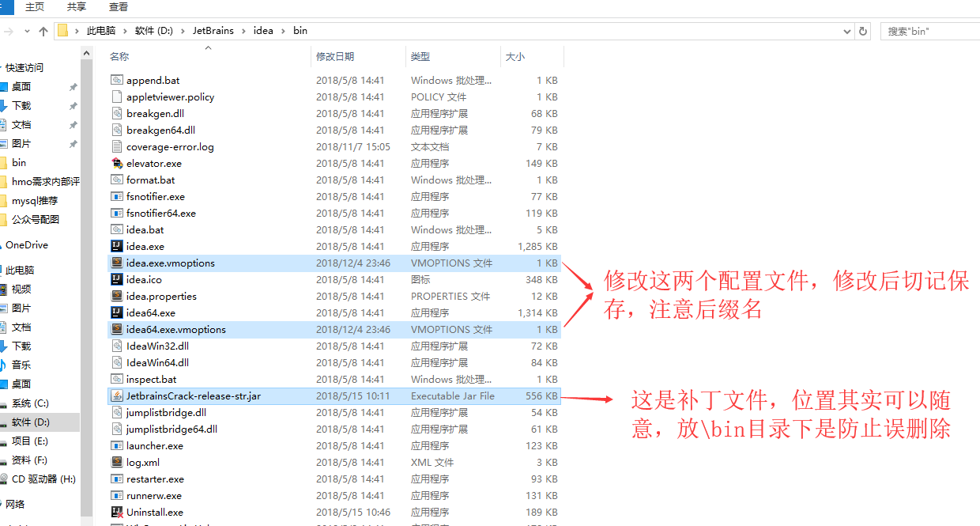Click the launcher.exe icon
Screen dimensions: 980x526
[116, 445]
